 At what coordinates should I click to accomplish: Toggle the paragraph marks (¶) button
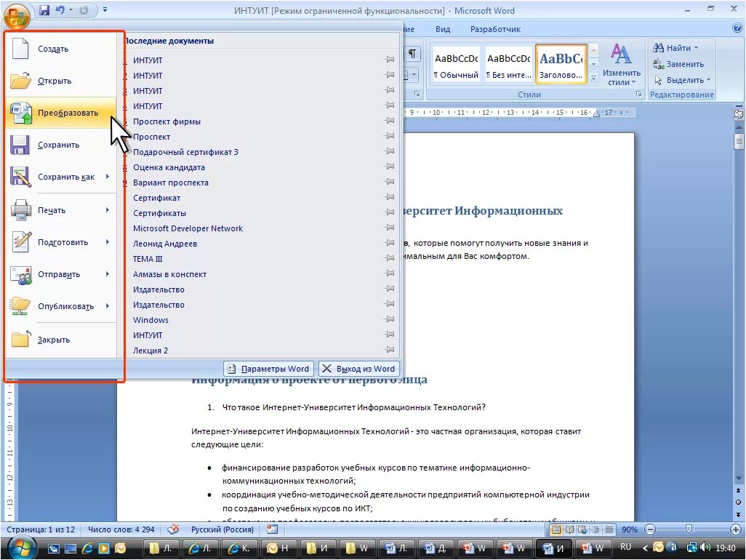[412, 54]
